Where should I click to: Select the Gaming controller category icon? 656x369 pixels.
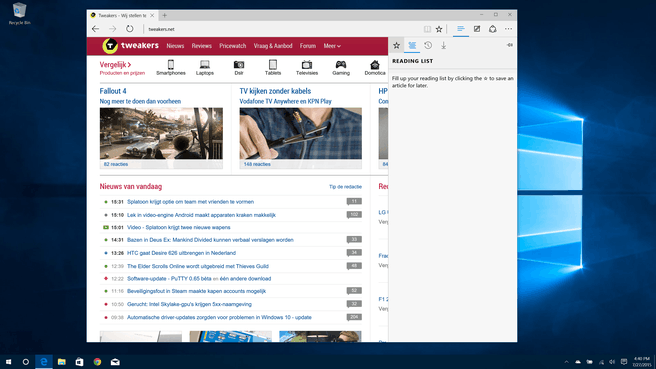pyautogui.click(x=341, y=67)
